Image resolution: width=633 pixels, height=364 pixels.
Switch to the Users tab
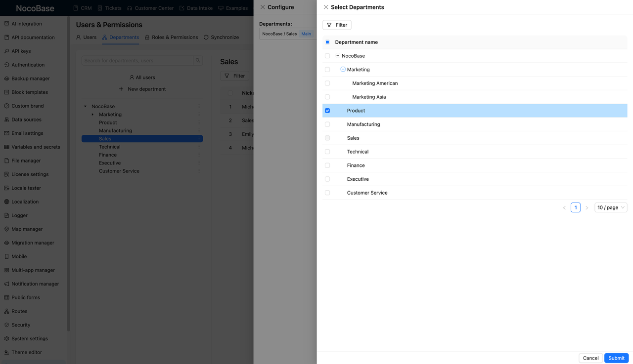(86, 38)
